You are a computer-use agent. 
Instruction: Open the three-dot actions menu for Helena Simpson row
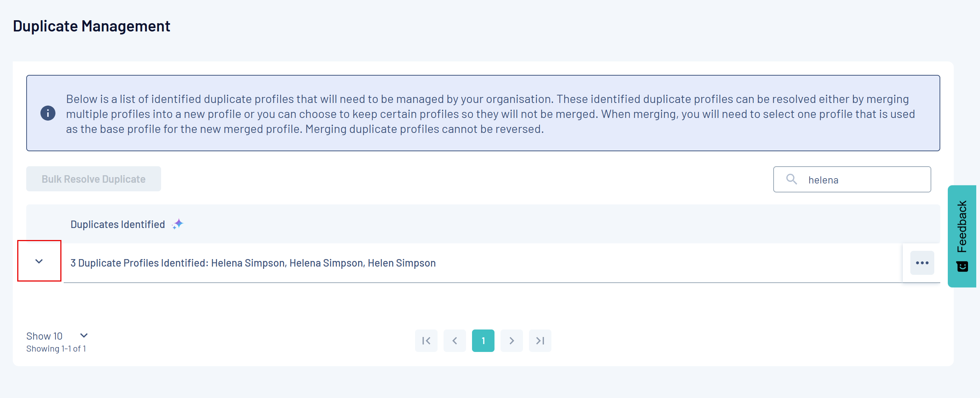click(x=922, y=263)
